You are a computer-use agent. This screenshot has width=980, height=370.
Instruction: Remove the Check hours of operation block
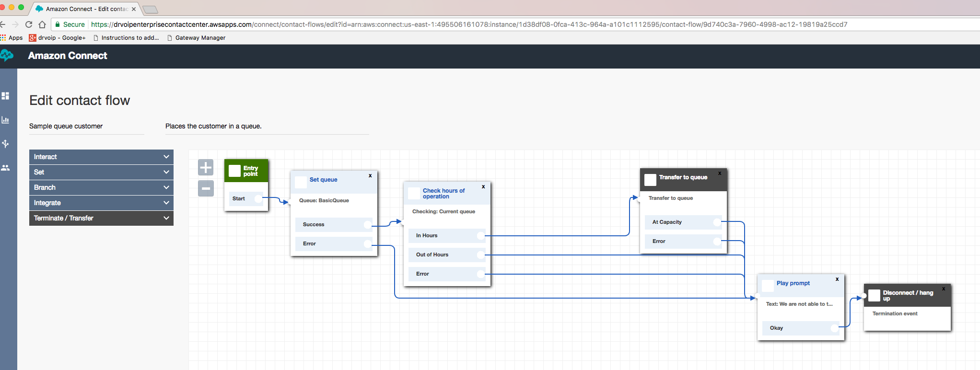[483, 187]
